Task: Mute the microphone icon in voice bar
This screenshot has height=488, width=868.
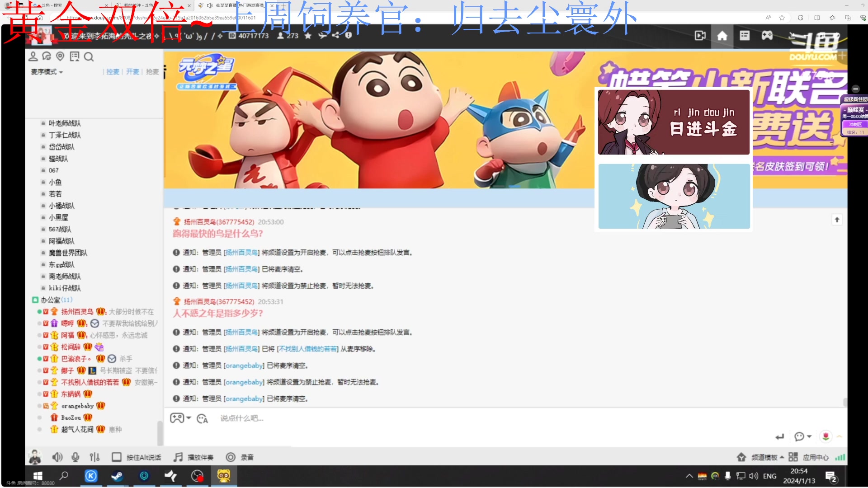Action: [x=75, y=457]
